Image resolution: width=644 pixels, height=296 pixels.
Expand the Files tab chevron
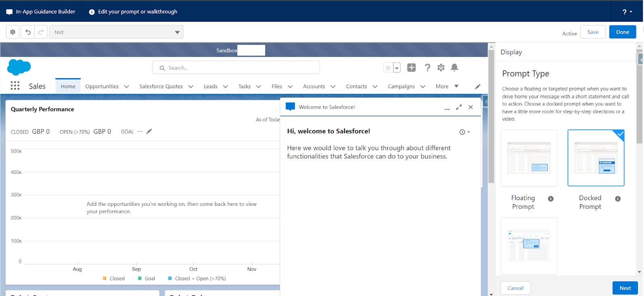click(x=290, y=87)
